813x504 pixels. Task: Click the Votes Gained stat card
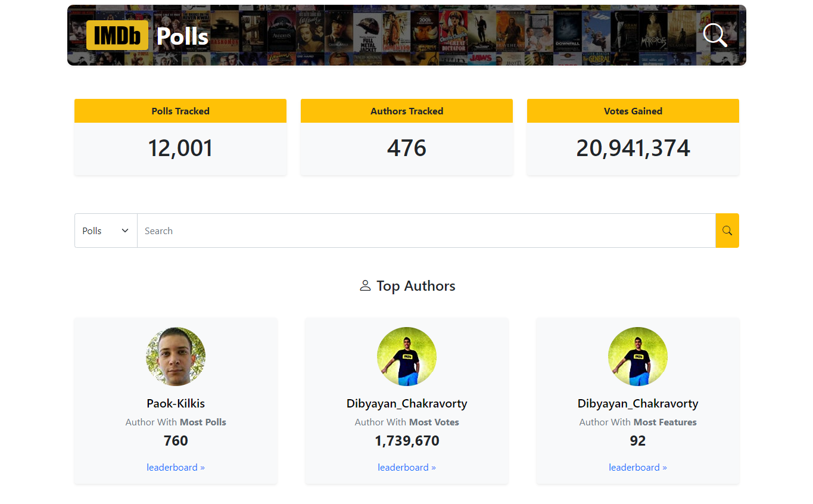pos(633,137)
